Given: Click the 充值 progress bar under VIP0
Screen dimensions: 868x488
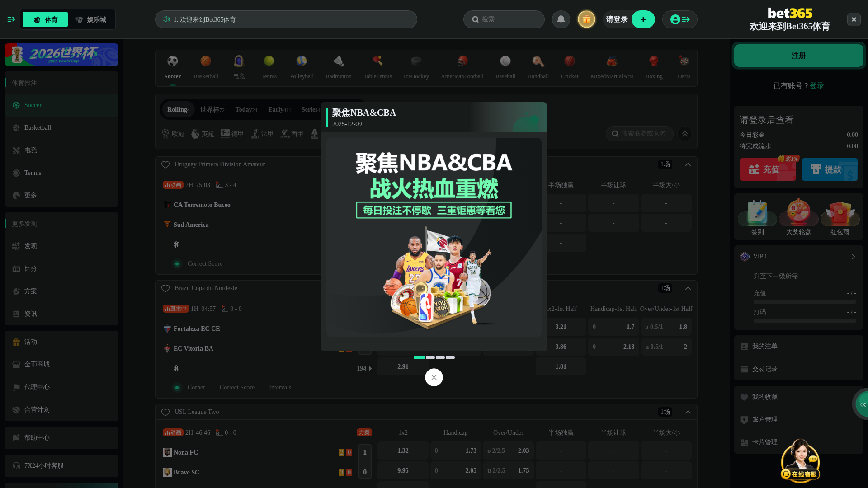Looking at the screenshot, I should pos(805,302).
